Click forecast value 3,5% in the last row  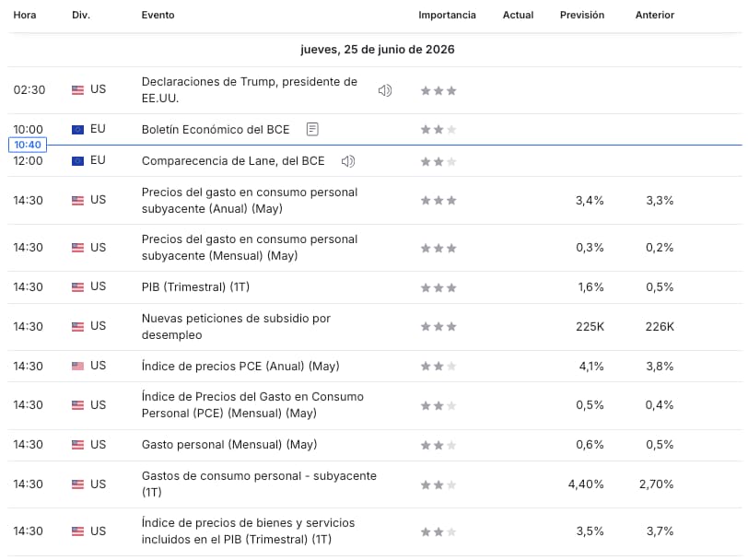pos(590,531)
